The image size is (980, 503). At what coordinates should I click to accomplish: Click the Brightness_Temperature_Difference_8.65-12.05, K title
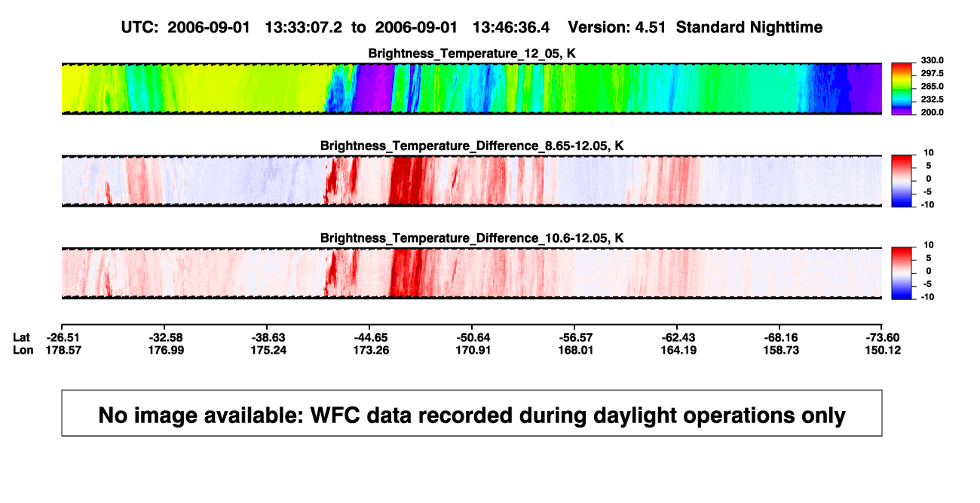(x=472, y=146)
